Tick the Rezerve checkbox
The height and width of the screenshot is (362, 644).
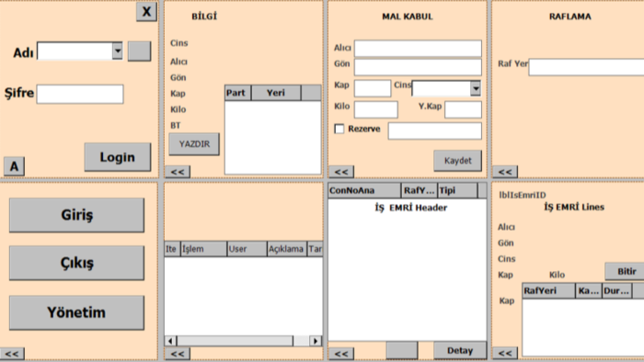tap(339, 130)
